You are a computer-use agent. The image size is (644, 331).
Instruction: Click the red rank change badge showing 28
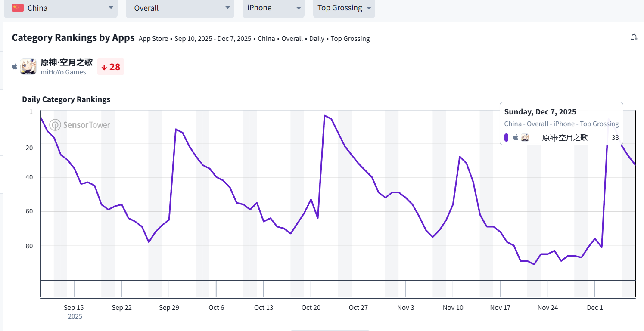[111, 67]
